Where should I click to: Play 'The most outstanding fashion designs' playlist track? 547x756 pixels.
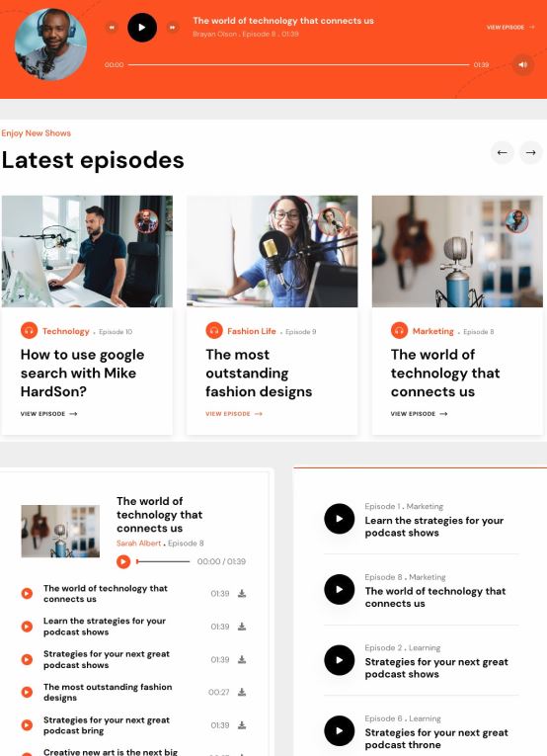tap(27, 693)
